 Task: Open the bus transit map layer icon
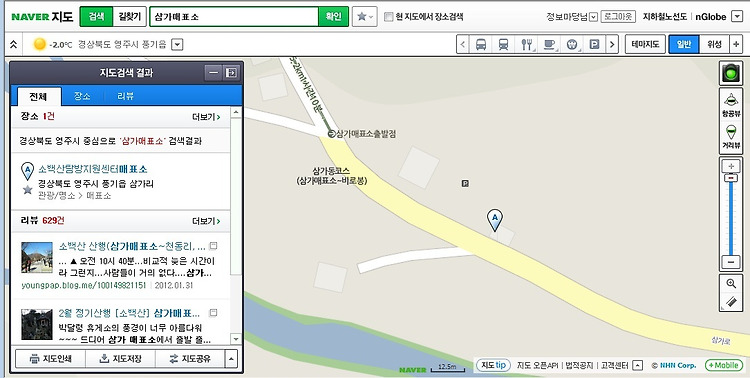coord(481,44)
